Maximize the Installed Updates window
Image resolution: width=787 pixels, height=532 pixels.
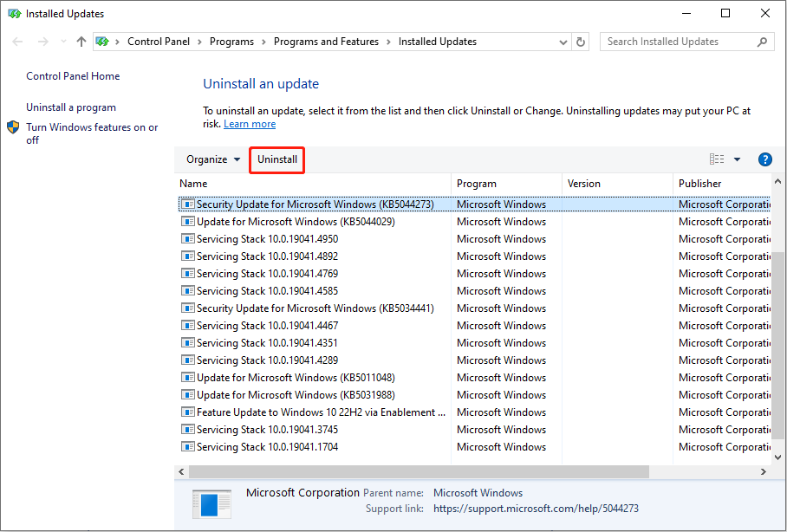(x=725, y=14)
